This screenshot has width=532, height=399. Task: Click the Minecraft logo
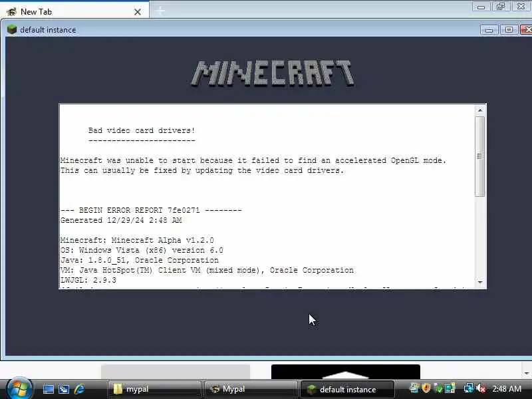click(273, 73)
